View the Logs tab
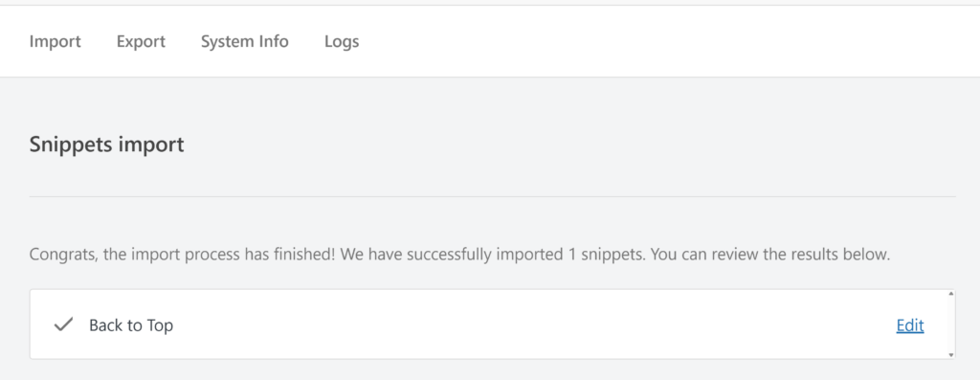 [x=342, y=42]
